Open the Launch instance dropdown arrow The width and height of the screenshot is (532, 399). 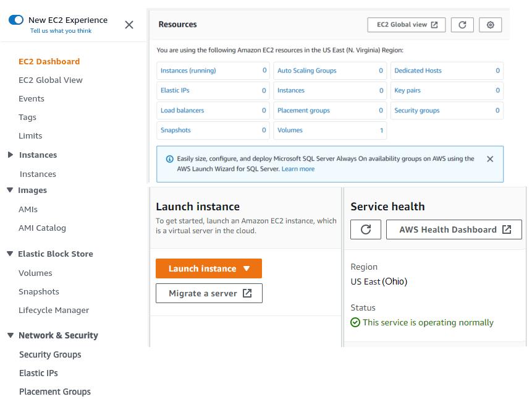(x=247, y=268)
